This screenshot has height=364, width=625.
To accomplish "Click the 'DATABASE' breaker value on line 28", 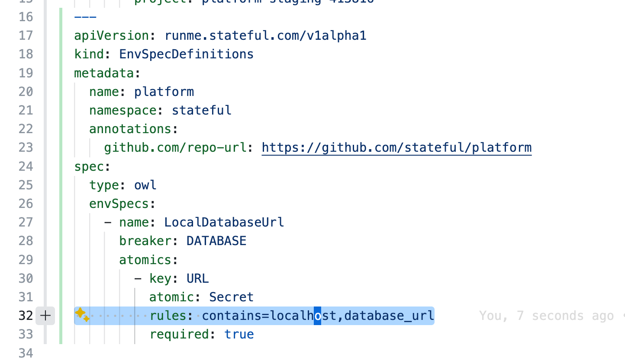I will 216,240.
